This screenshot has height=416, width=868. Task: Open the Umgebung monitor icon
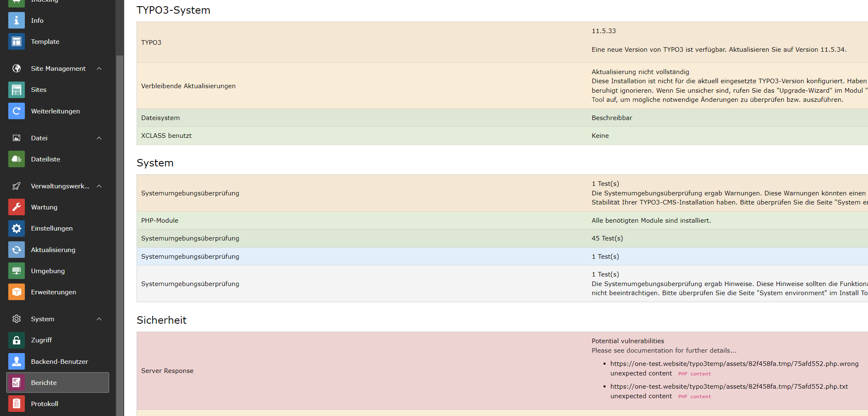[17, 271]
